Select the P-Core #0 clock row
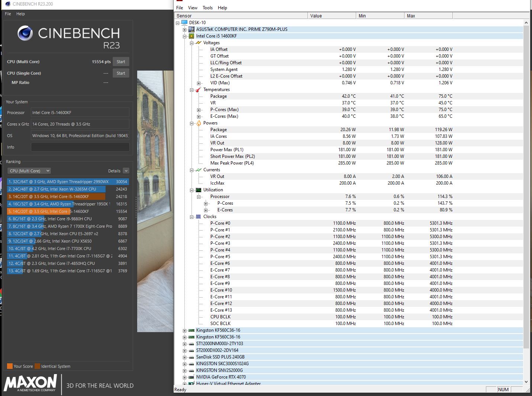 349,223
